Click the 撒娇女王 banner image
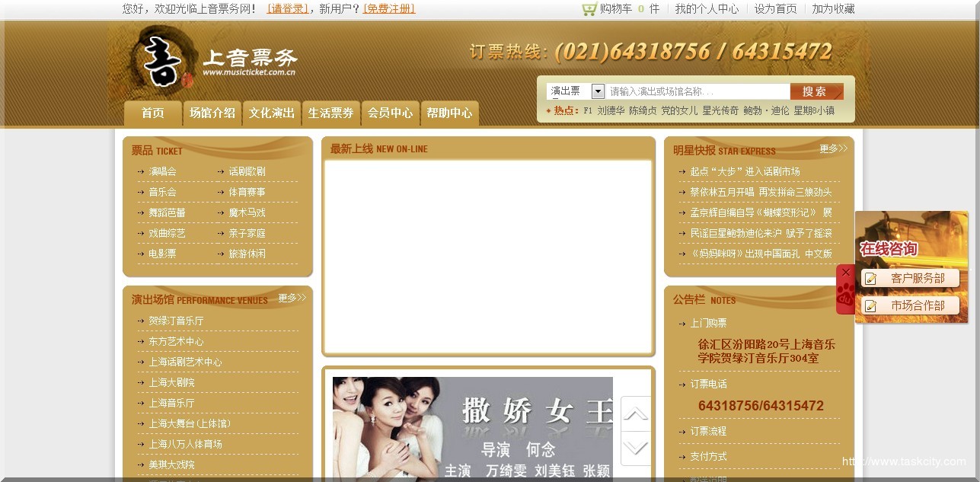The height and width of the screenshot is (482, 980). pyautogui.click(x=472, y=426)
